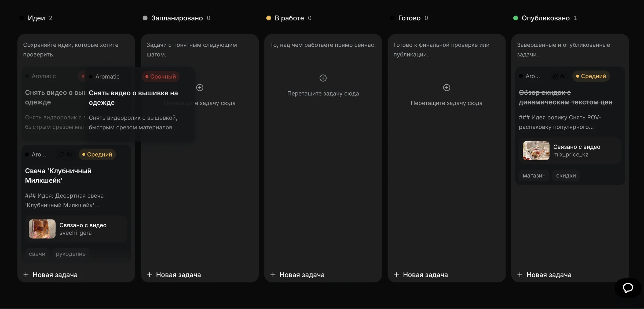The image size is (644, 309).
Task: Click description ### Идея ролику Снять POV-распаковку
Action: point(560,122)
